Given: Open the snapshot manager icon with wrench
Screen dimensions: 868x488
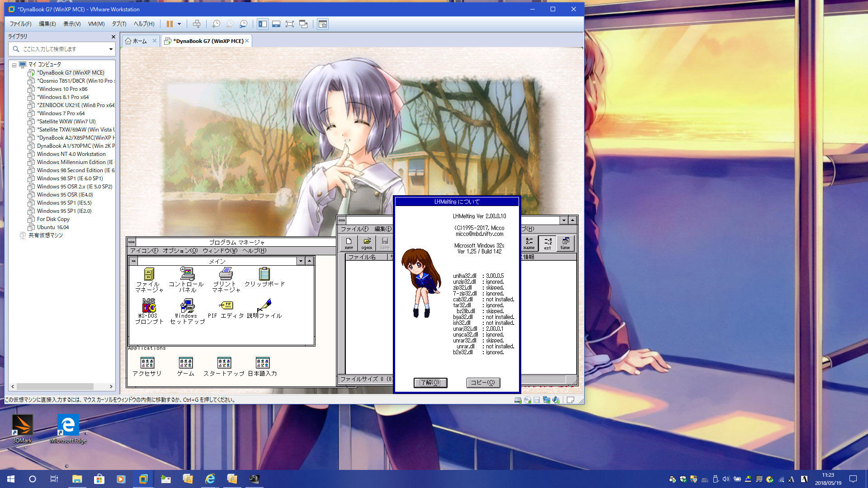Looking at the screenshot, I should click(x=244, y=24).
